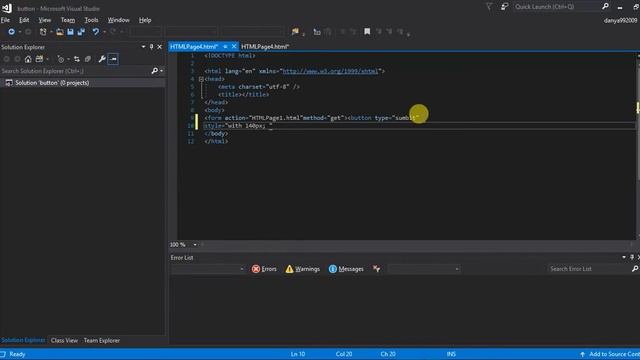The image size is (640, 360).
Task: Switch to the Class View tab
Action: pyautogui.click(x=64, y=340)
